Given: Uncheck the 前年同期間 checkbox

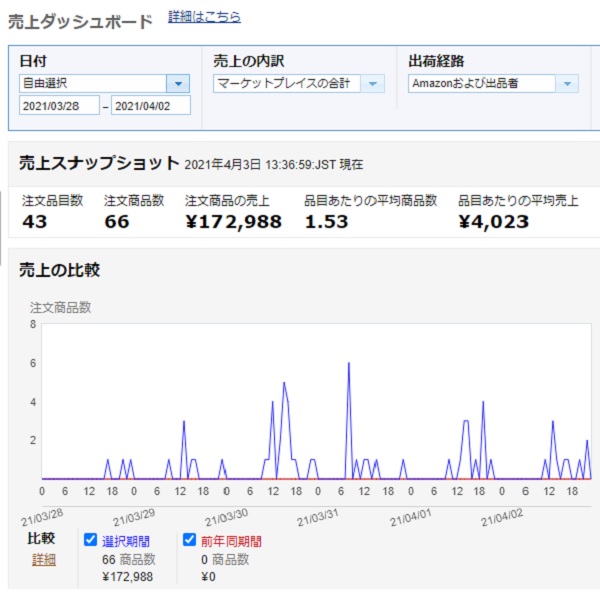Looking at the screenshot, I should click(x=189, y=540).
